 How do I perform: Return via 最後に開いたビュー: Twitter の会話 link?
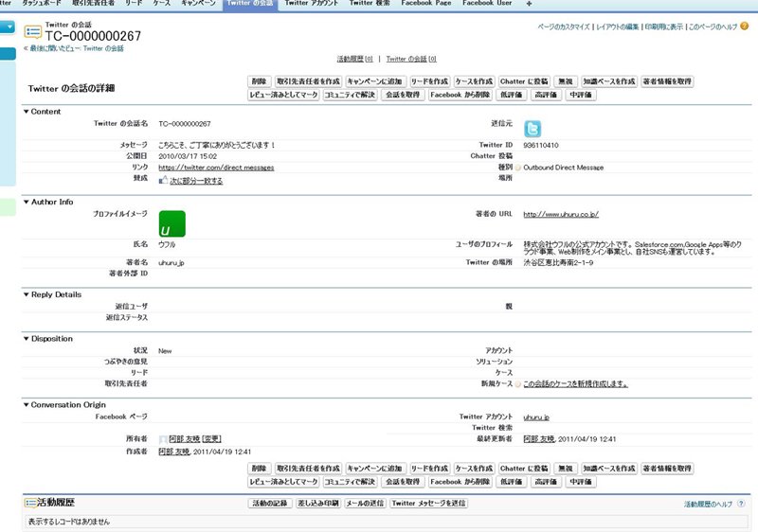77,48
